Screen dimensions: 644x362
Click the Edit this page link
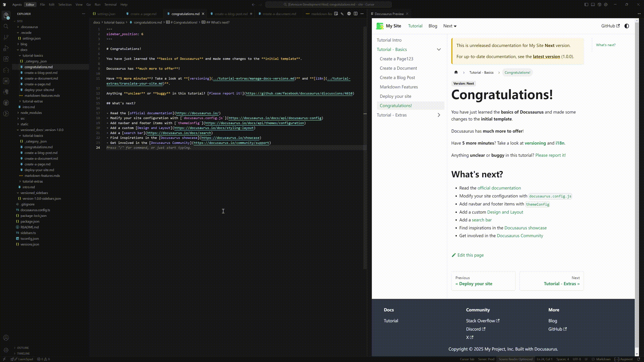pyautogui.click(x=470, y=255)
